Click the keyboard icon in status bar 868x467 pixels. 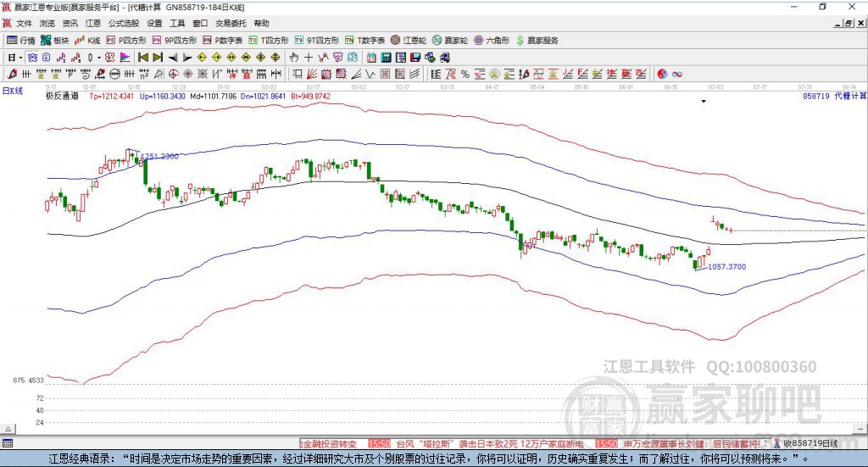point(7,443)
